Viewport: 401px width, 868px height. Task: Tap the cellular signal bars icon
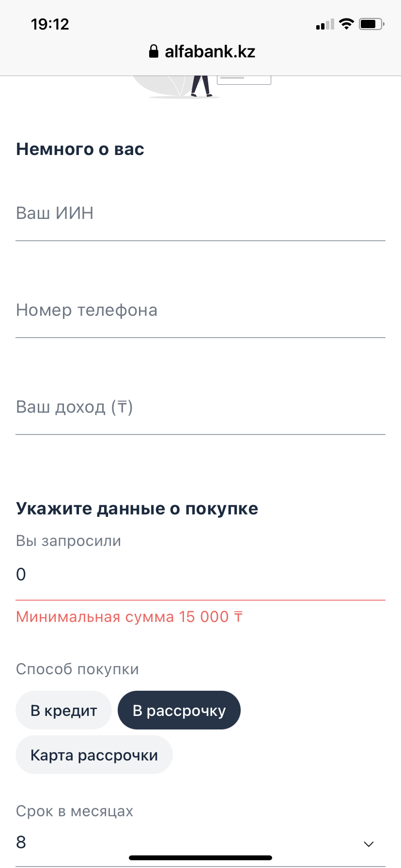pos(324,24)
